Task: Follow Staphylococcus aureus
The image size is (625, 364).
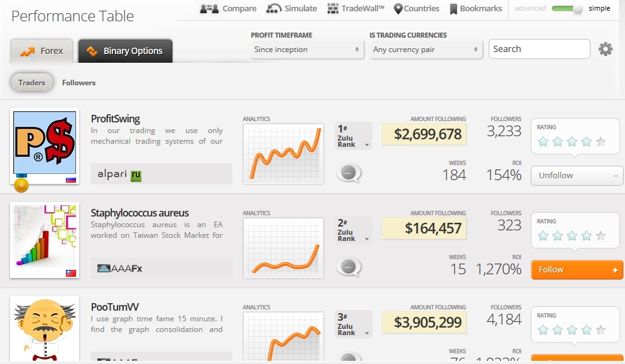Action: 577,270
